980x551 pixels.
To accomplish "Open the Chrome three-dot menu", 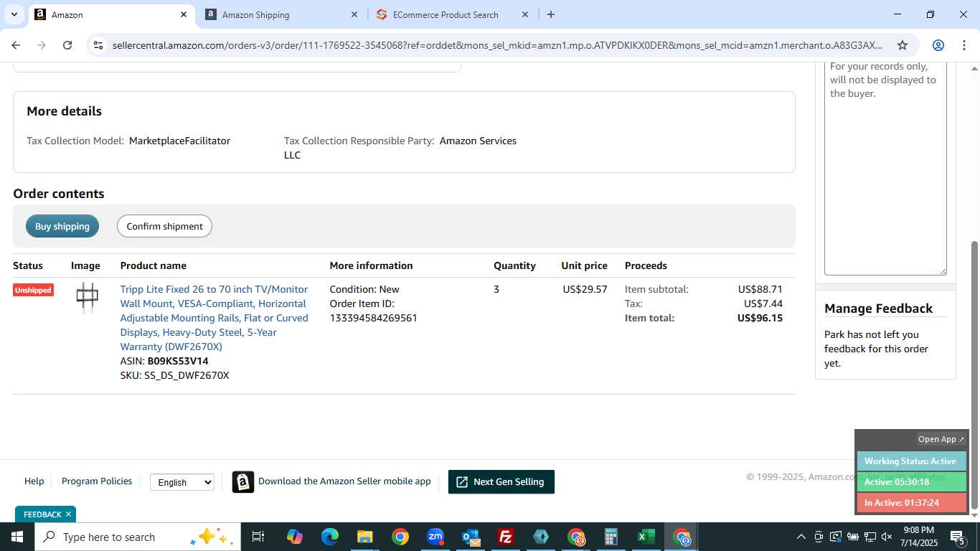I will click(964, 45).
